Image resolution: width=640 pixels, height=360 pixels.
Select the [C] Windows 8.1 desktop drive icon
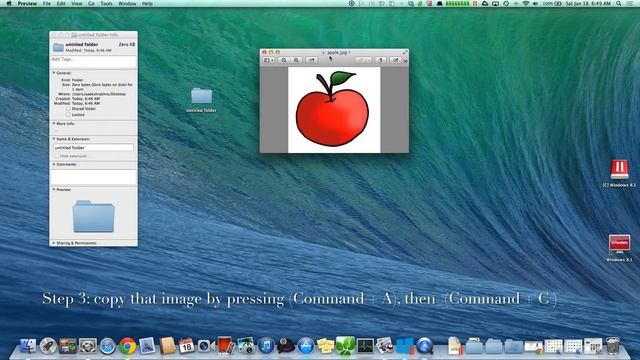point(619,169)
